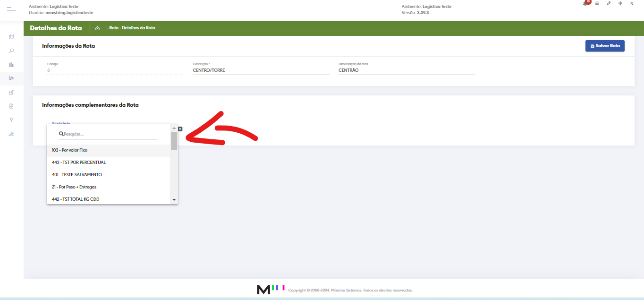Click the Versão 3.39.3 text
Screen dimensions: 644x300
coord(415,13)
